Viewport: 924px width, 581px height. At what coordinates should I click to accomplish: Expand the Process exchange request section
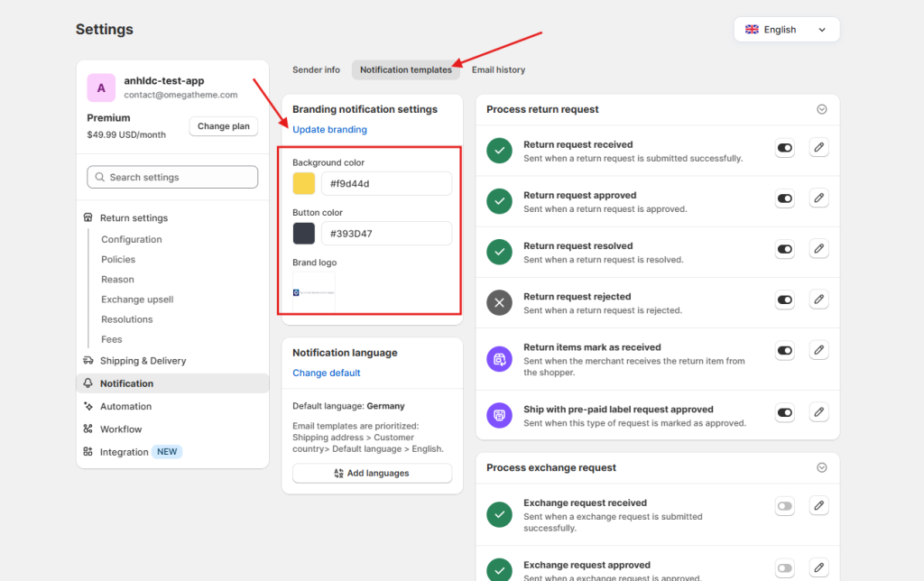coord(821,467)
